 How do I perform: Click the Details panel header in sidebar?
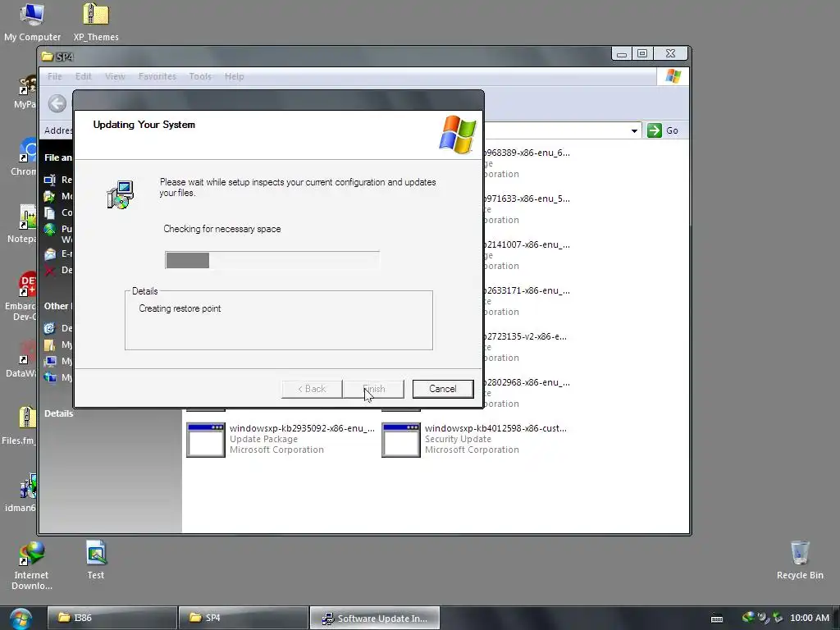click(58, 413)
